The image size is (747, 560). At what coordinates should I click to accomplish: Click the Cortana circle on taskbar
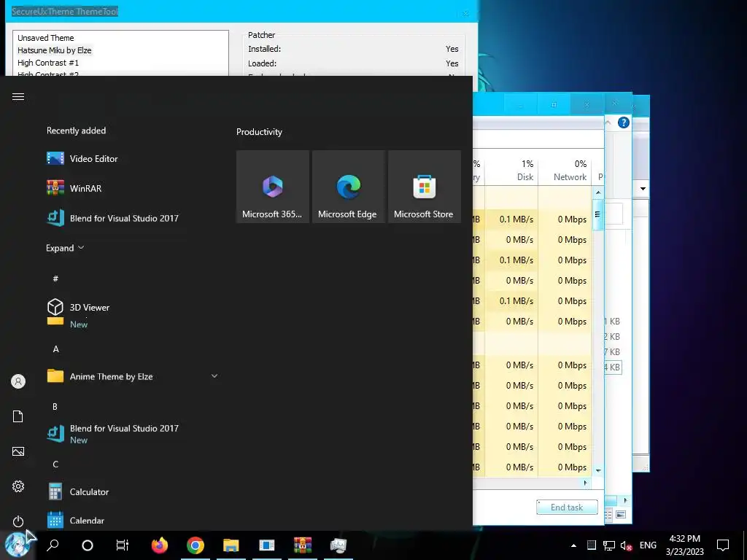(x=88, y=545)
